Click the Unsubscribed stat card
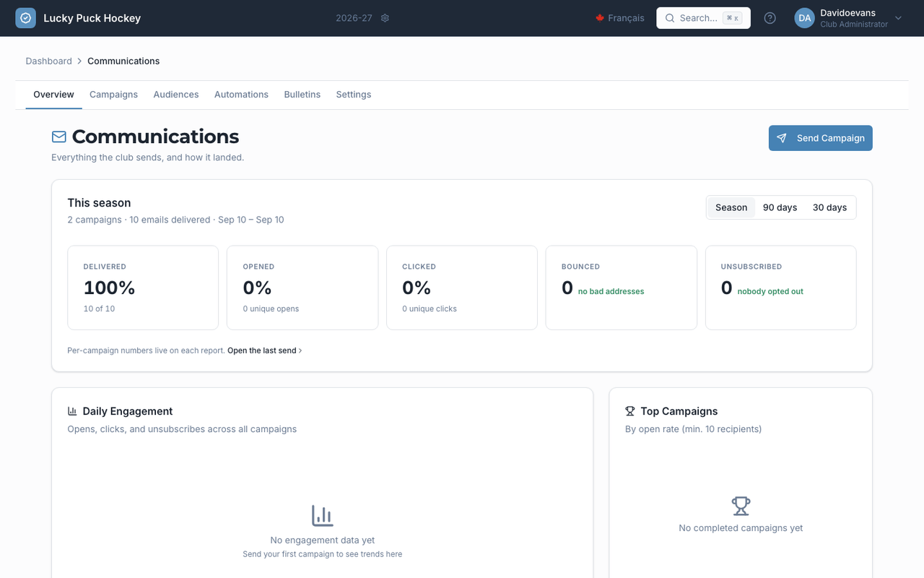 pos(781,288)
